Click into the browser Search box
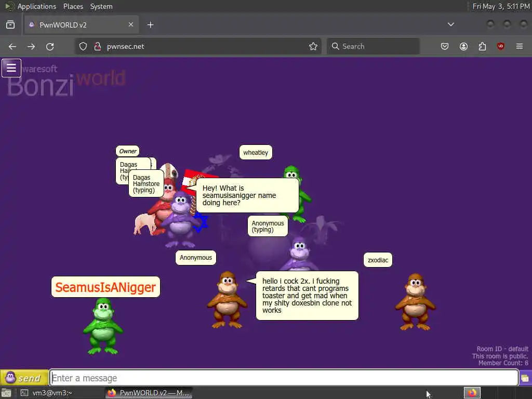This screenshot has height=399, width=532. [373, 46]
